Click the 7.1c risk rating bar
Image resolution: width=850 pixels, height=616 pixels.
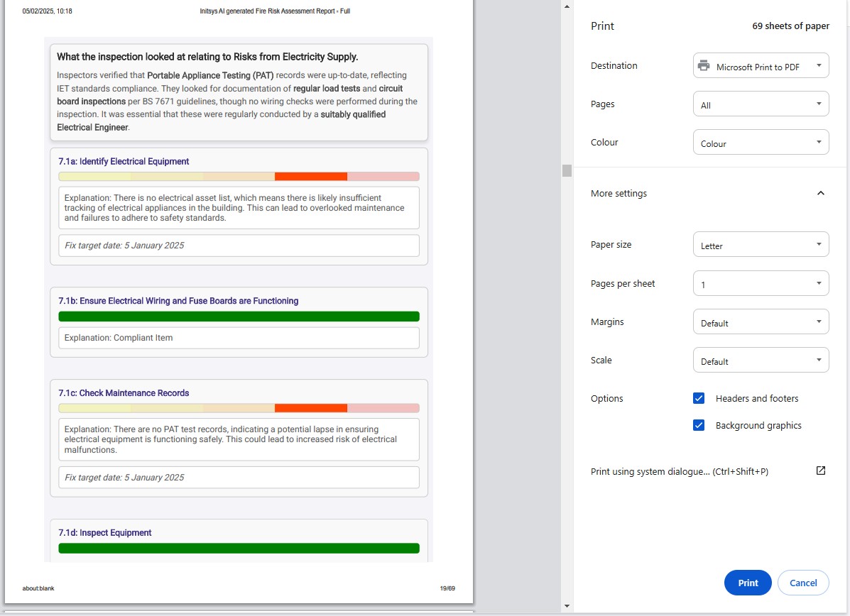[x=239, y=408]
